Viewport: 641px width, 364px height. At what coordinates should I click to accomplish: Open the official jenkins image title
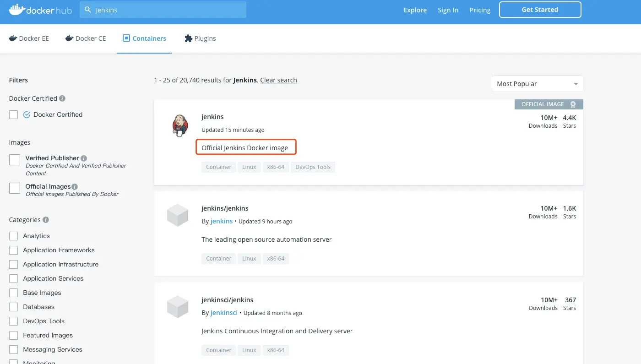pyautogui.click(x=212, y=117)
